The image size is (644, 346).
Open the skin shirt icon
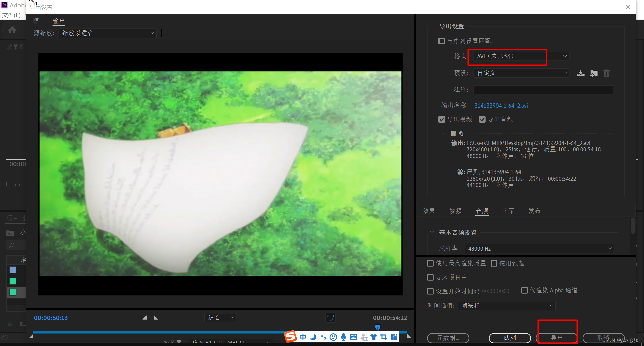pyautogui.click(x=374, y=337)
